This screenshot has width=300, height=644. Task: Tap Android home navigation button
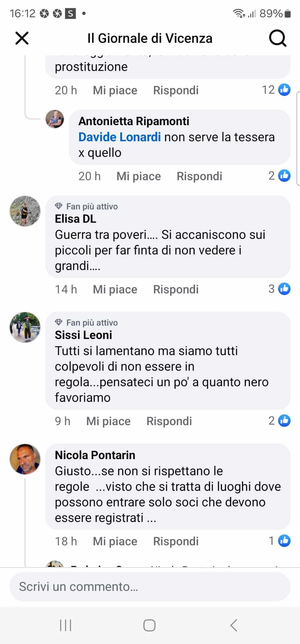(x=150, y=625)
